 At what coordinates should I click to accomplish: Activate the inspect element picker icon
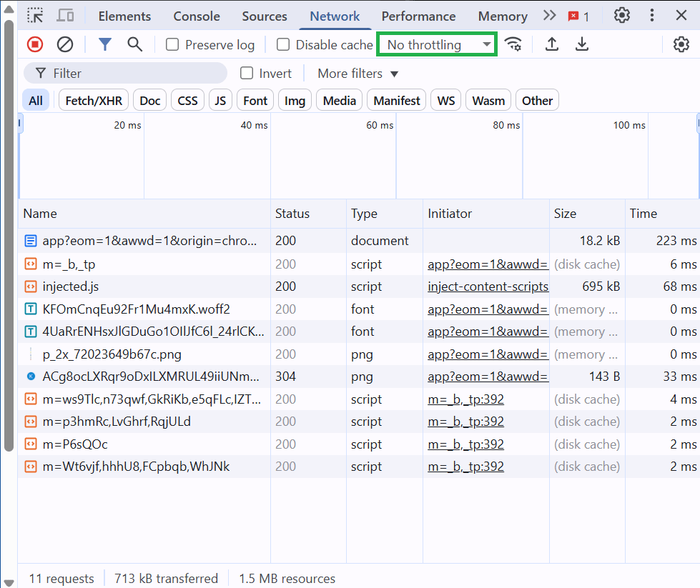(35, 16)
